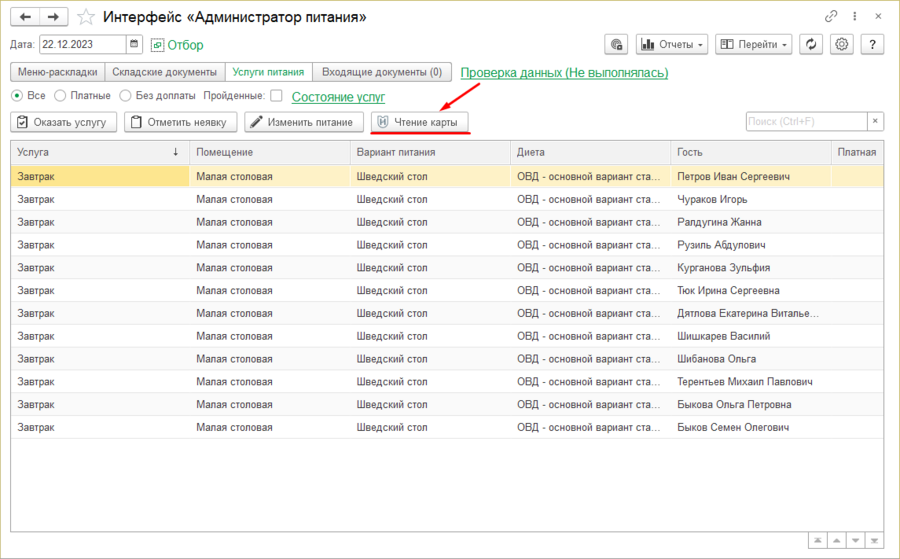
Task: Jump to the last row with the bottom arrow
Action: tap(875, 541)
